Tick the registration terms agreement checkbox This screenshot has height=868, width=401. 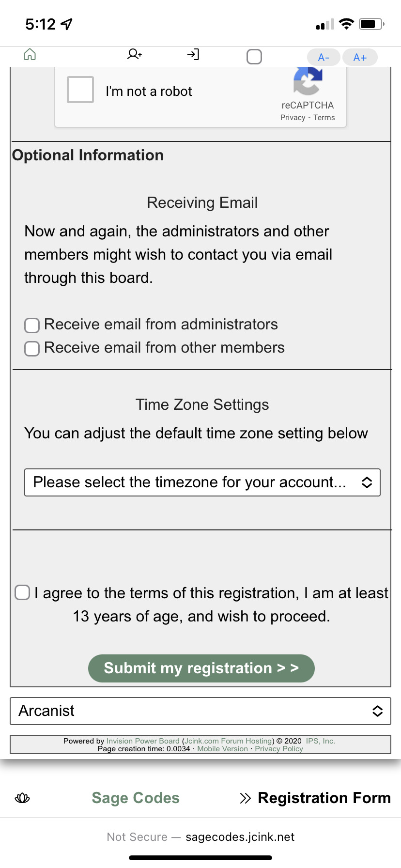click(22, 592)
